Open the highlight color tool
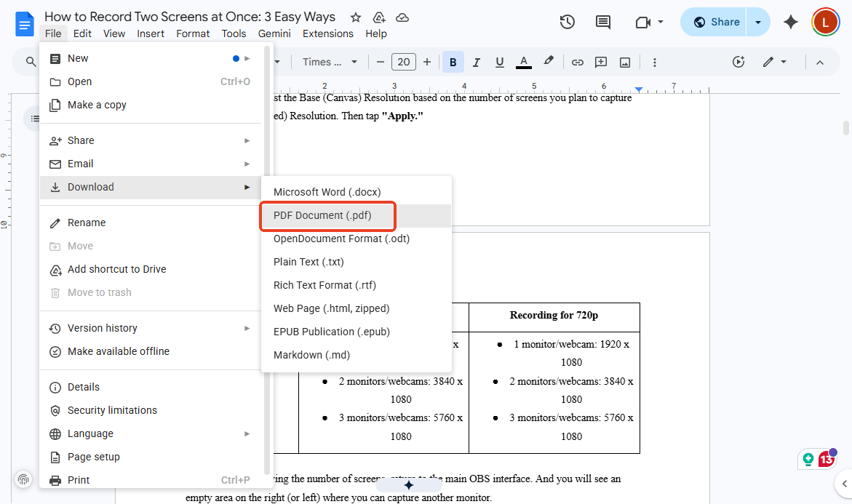852x504 pixels. pos(548,62)
